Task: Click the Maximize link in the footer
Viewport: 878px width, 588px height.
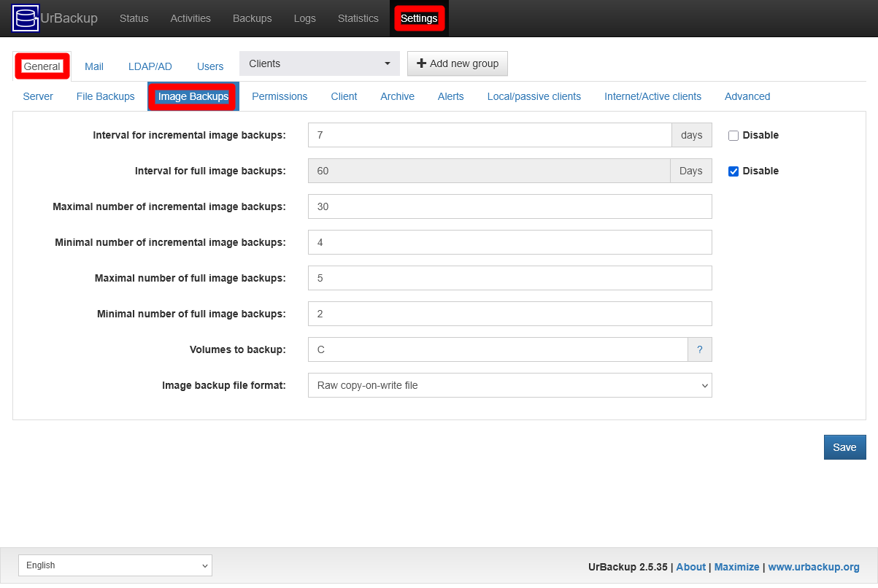Action: coord(736,567)
